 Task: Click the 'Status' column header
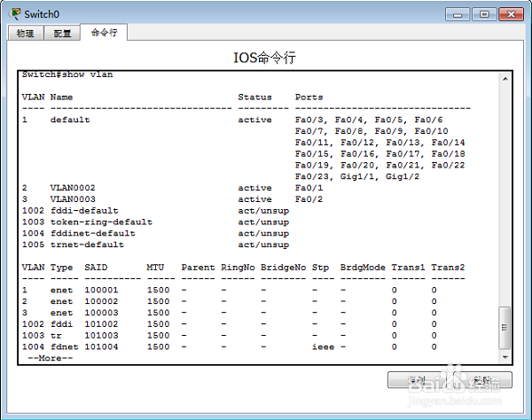tap(254, 97)
